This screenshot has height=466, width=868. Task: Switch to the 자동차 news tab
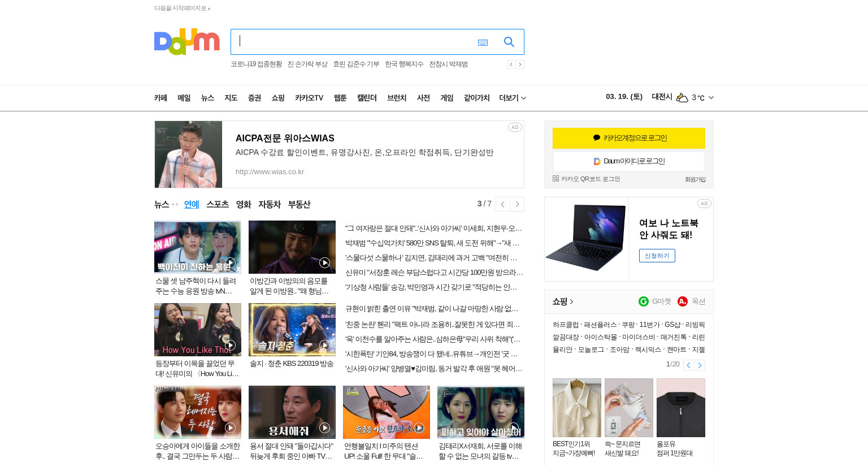click(x=270, y=204)
